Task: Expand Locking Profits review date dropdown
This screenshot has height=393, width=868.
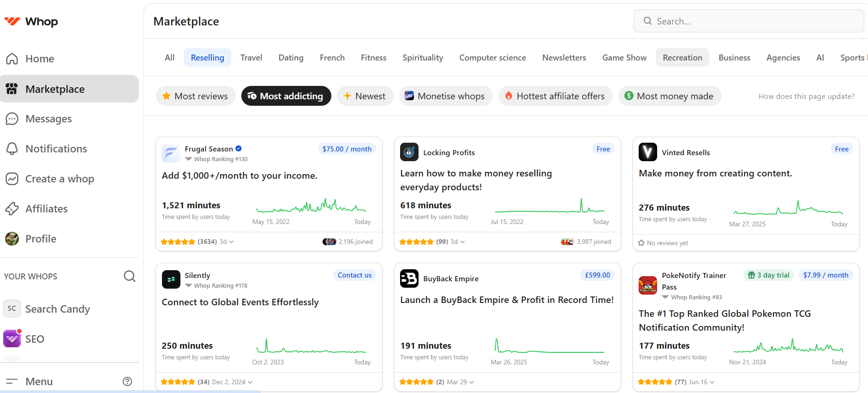Action: click(x=462, y=242)
